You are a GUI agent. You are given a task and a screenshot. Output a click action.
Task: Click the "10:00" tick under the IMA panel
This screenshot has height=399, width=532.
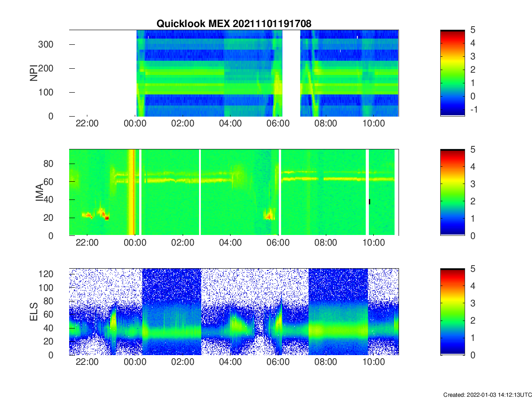pos(374,243)
